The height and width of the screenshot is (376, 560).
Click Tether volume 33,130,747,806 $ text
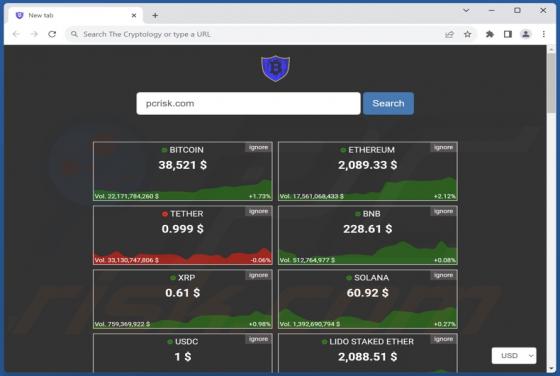click(x=127, y=260)
